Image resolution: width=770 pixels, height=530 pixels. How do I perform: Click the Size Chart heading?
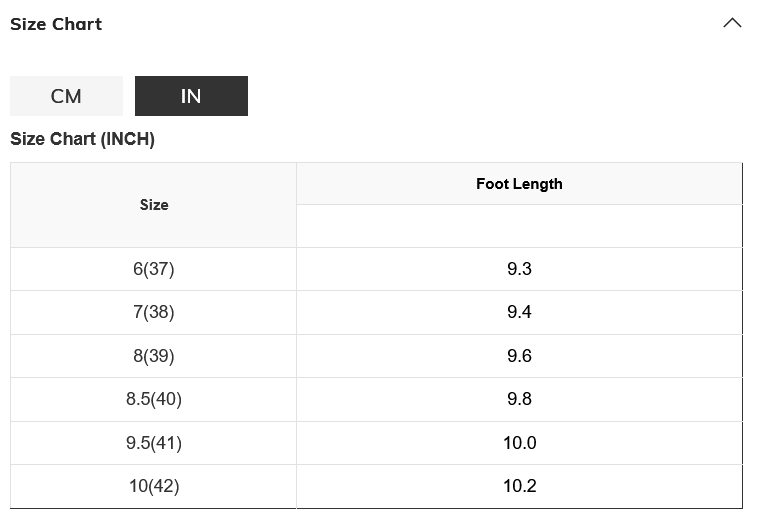coord(56,24)
